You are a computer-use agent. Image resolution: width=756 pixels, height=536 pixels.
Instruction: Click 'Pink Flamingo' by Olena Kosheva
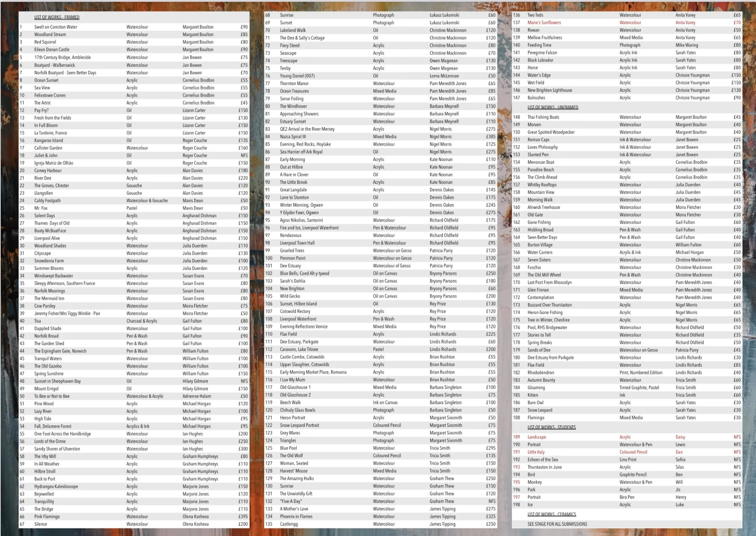(47, 517)
